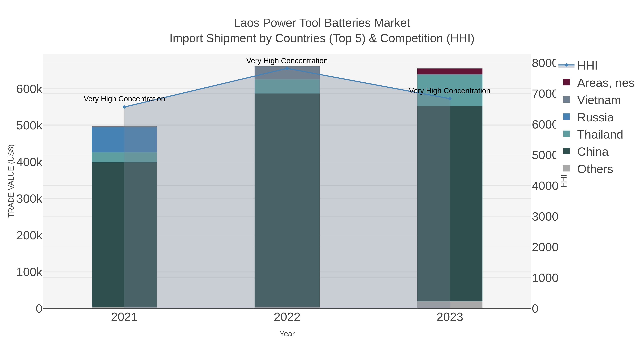Viewport: 644px width, 362px height.
Task: Click the 200k left axis tick
Action: pos(30,236)
